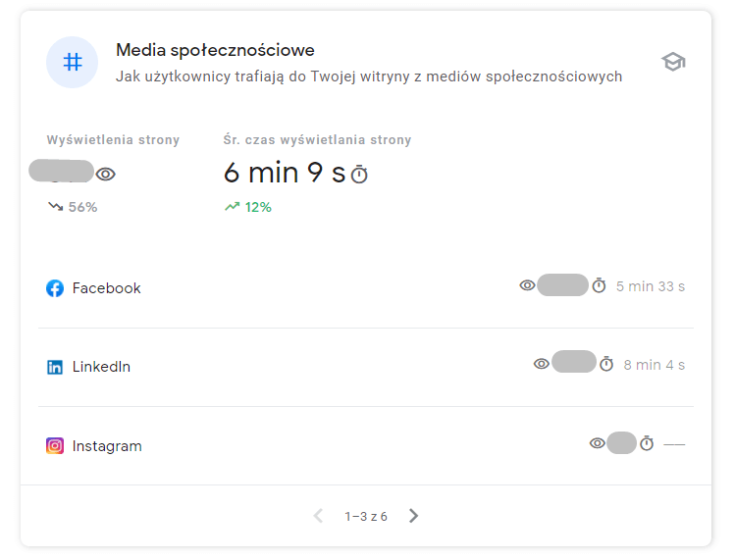
Task: Click the stopwatch icon in Facebook row
Action: coord(599,286)
